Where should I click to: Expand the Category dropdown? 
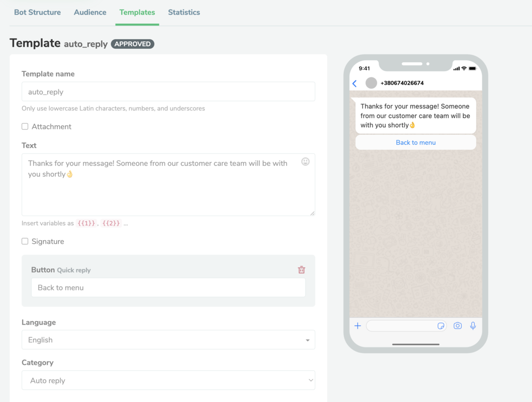pos(168,380)
